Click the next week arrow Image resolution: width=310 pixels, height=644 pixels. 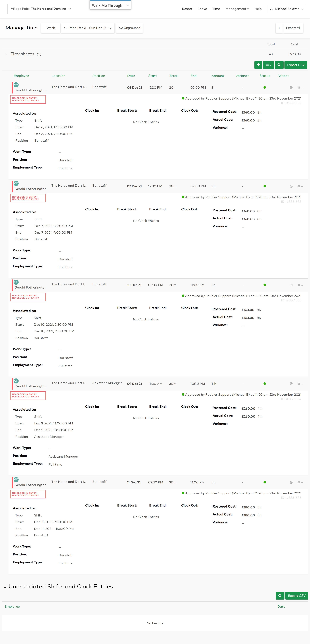(110, 28)
